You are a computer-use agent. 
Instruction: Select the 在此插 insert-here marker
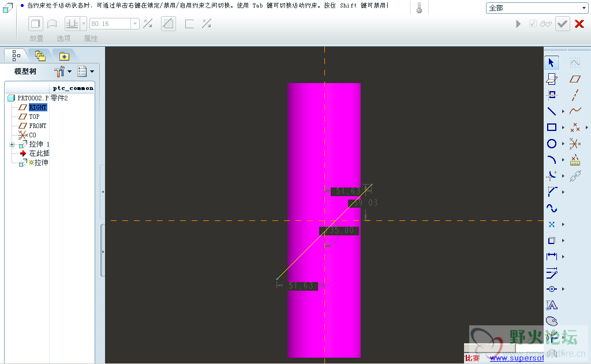click(x=39, y=153)
